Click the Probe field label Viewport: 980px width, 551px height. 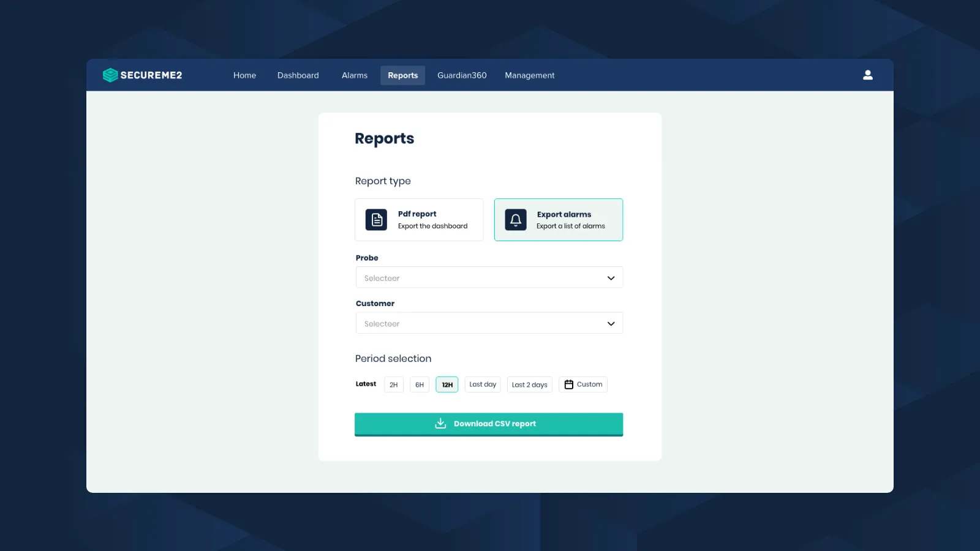point(367,258)
